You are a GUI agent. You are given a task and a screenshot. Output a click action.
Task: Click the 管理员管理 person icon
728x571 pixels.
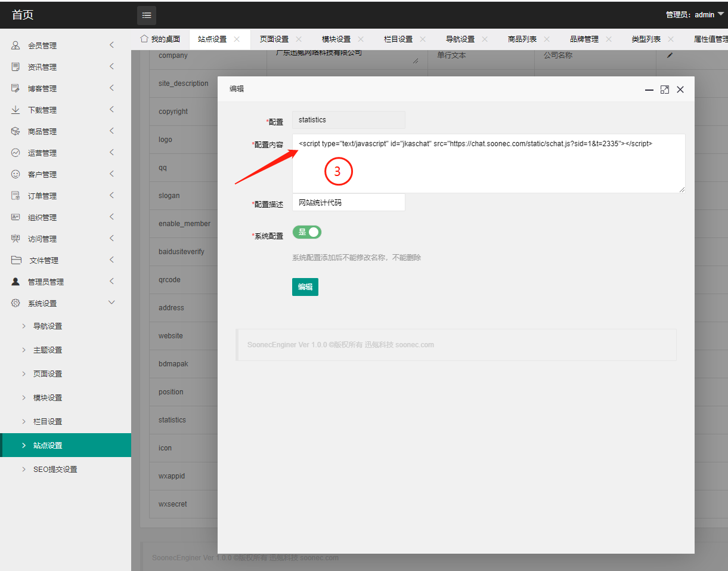16,282
